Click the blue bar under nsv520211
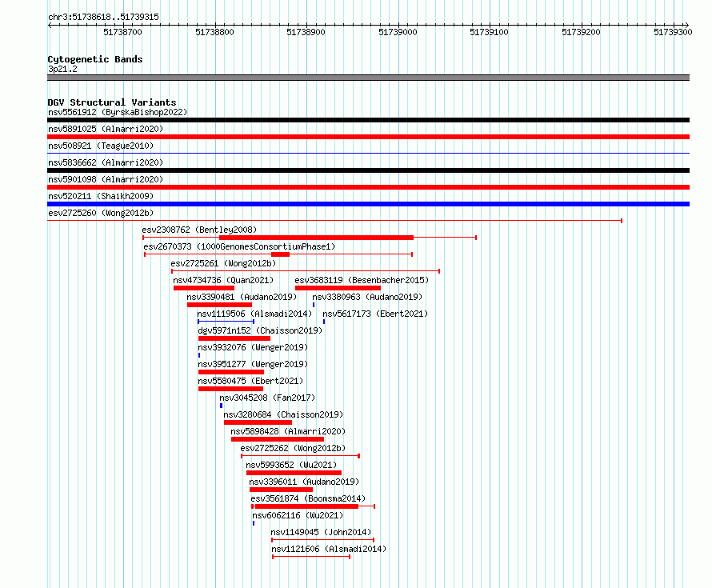The height and width of the screenshot is (588, 712). click(x=368, y=204)
